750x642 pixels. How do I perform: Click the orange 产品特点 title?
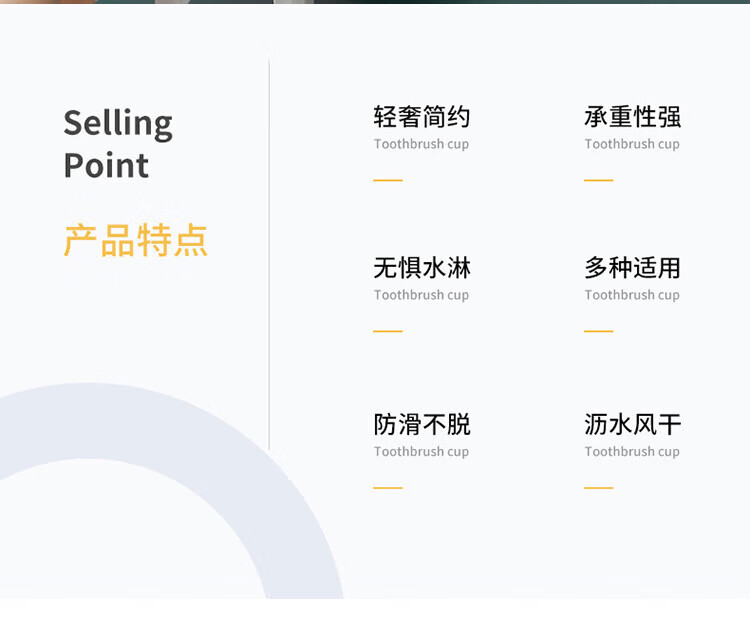tap(135, 241)
